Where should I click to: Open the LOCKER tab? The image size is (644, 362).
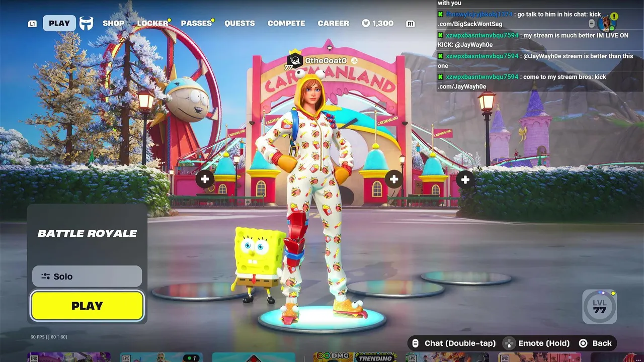[x=152, y=23]
